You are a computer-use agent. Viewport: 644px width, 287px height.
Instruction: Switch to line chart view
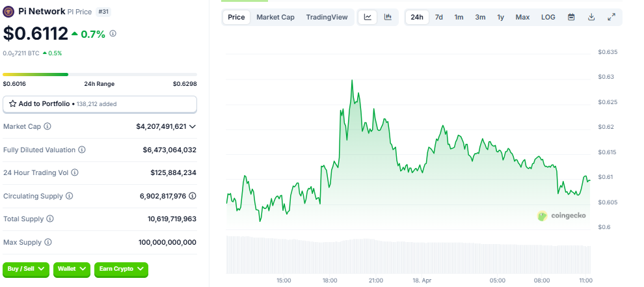coord(368,17)
